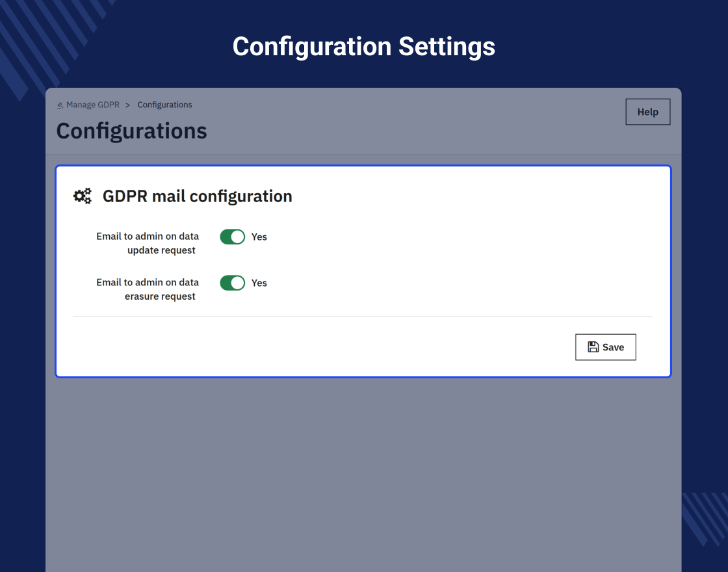Click the Configurations page heading
The height and width of the screenshot is (572, 728).
click(131, 131)
